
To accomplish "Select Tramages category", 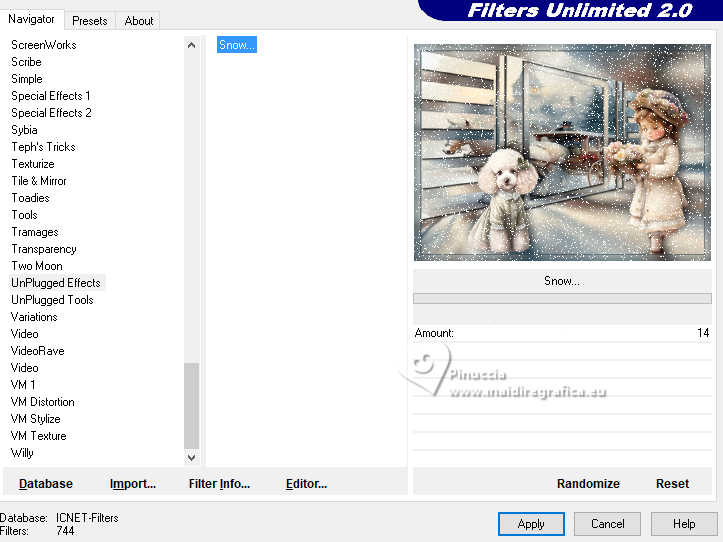I will (x=35, y=232).
